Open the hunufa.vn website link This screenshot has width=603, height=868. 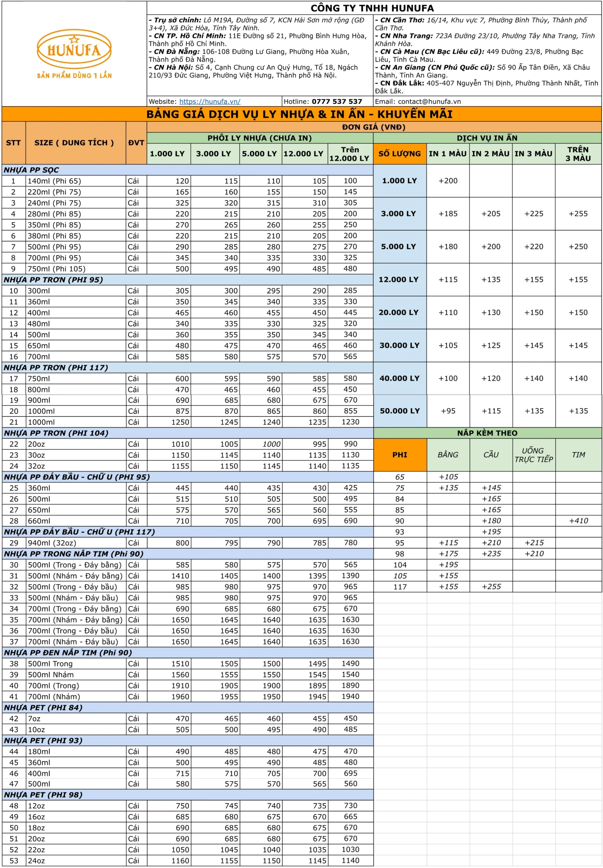coord(210,102)
